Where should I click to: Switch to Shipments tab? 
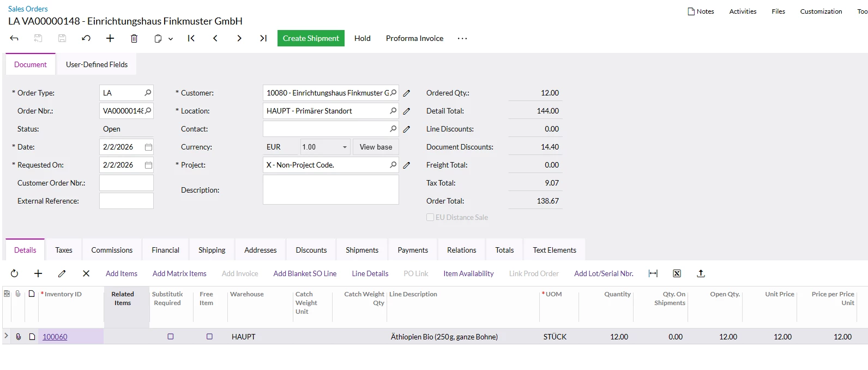362,250
